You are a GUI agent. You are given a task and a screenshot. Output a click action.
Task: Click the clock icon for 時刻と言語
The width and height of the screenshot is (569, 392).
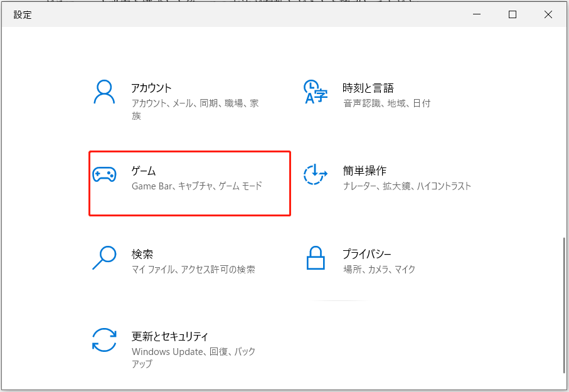point(316,93)
